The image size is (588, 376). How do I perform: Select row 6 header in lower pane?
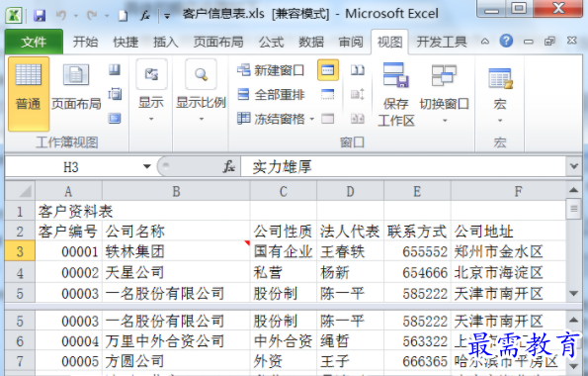pos(20,341)
